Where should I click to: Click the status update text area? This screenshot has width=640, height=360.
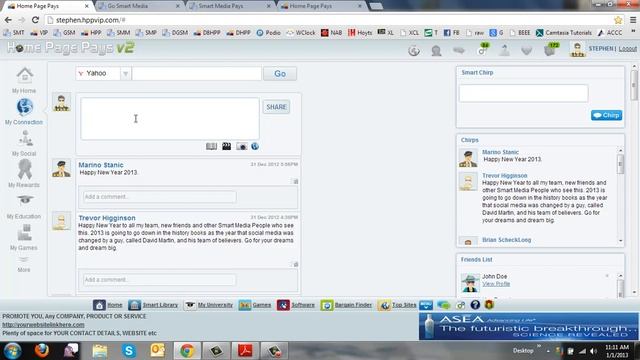tap(170, 118)
